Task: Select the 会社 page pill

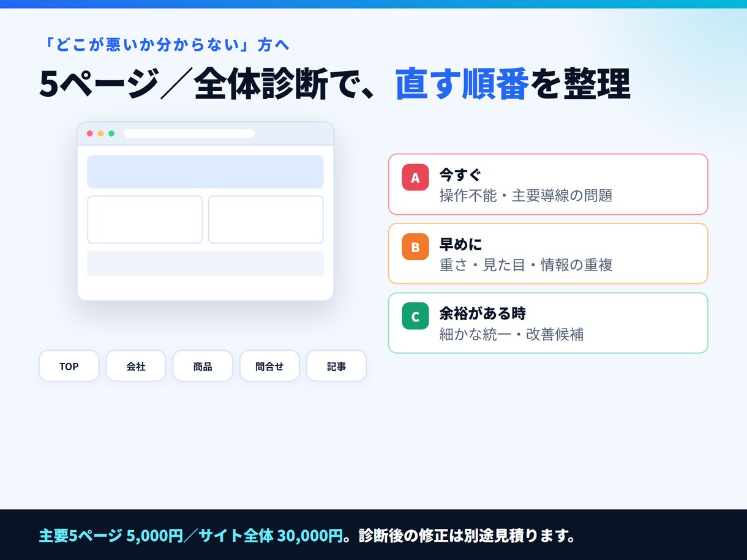Action: point(136,366)
